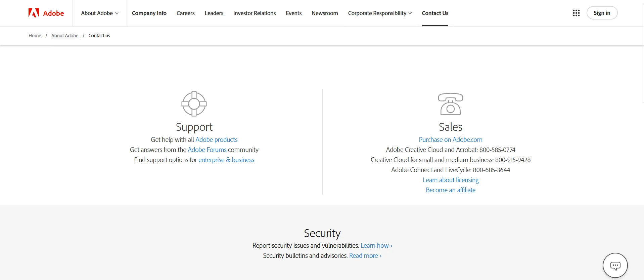The image size is (644, 280).
Task: Click the Security heading text
Action: [322, 233]
